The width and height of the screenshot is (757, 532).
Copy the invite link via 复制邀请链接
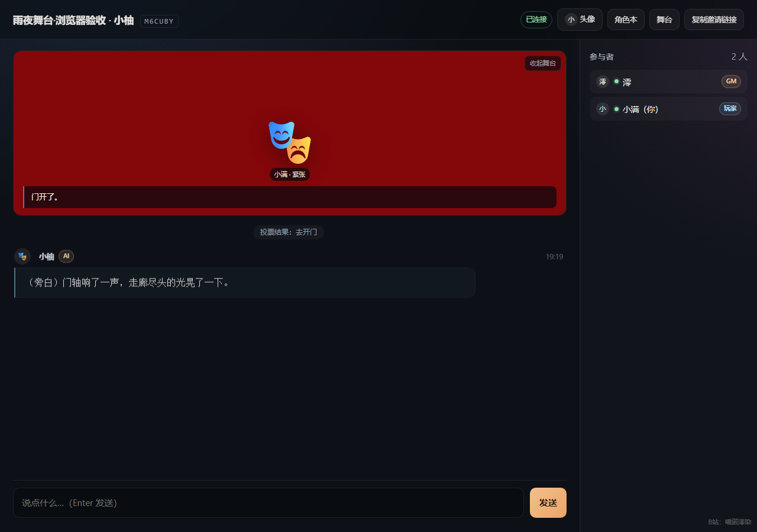click(714, 20)
